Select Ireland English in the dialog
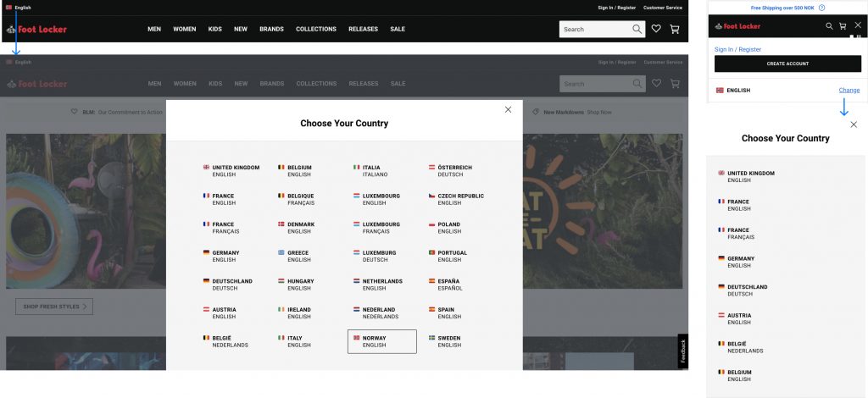 (294, 312)
